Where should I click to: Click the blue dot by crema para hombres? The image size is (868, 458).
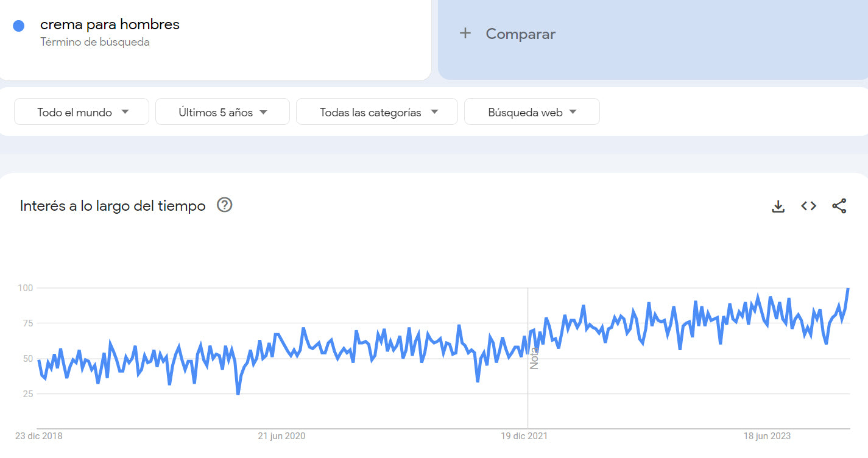pos(19,26)
